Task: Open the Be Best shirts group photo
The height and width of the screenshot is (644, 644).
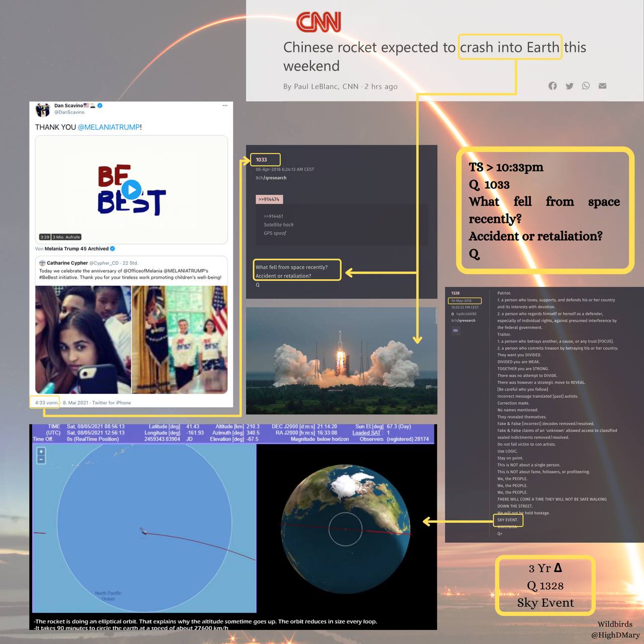Action: pos(180,340)
